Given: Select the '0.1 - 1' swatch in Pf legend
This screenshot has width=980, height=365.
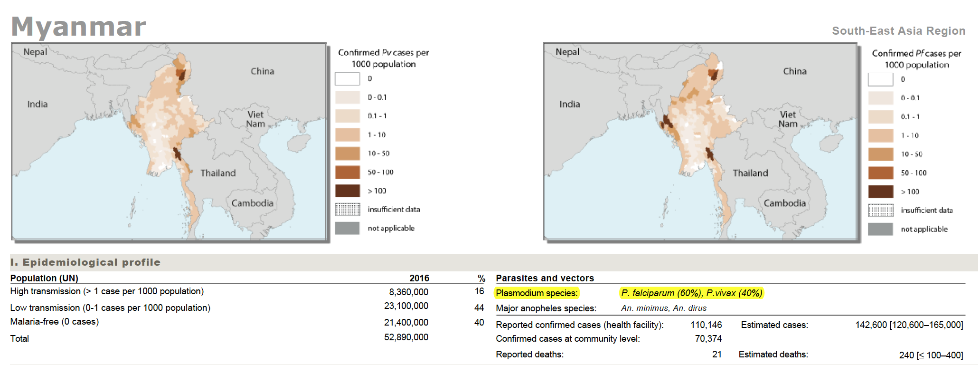Looking at the screenshot, I should [880, 117].
